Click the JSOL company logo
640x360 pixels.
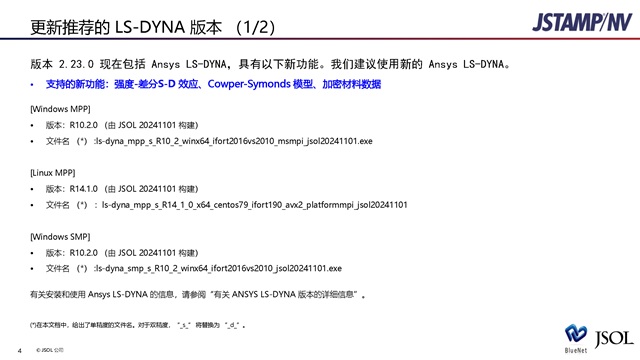point(613,339)
